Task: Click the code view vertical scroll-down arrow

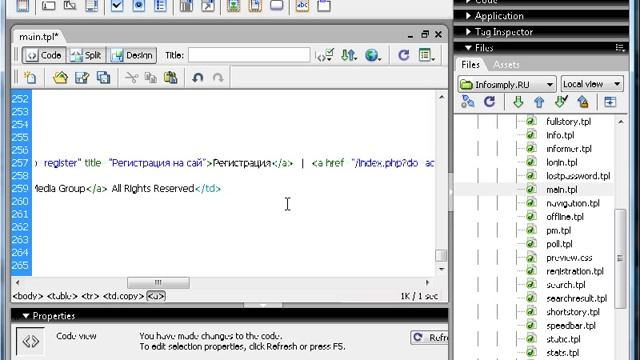Action: coord(442,269)
